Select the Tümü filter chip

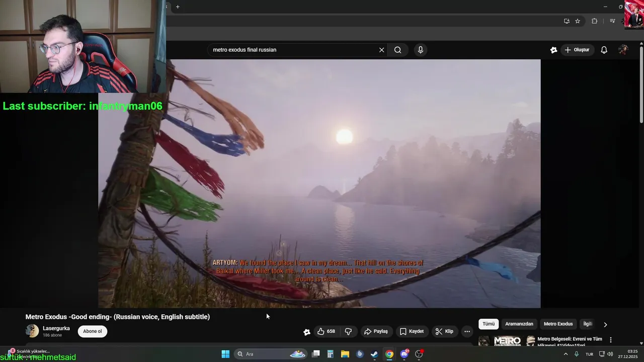point(489,324)
